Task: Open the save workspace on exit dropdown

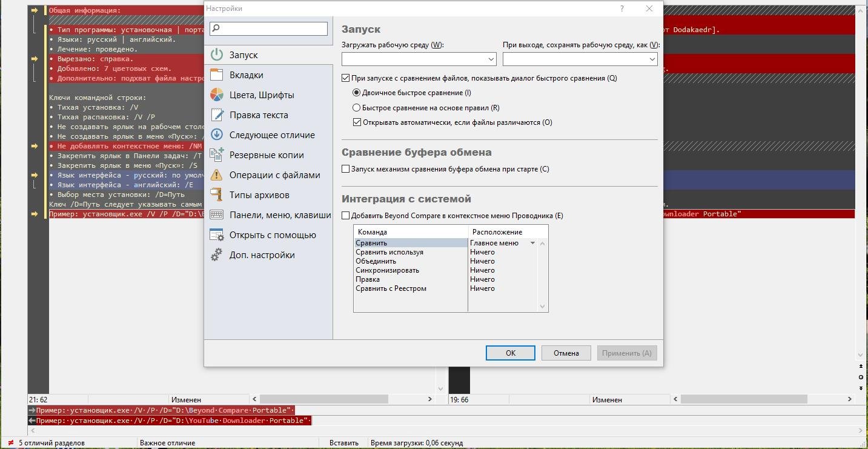Action: pos(652,59)
